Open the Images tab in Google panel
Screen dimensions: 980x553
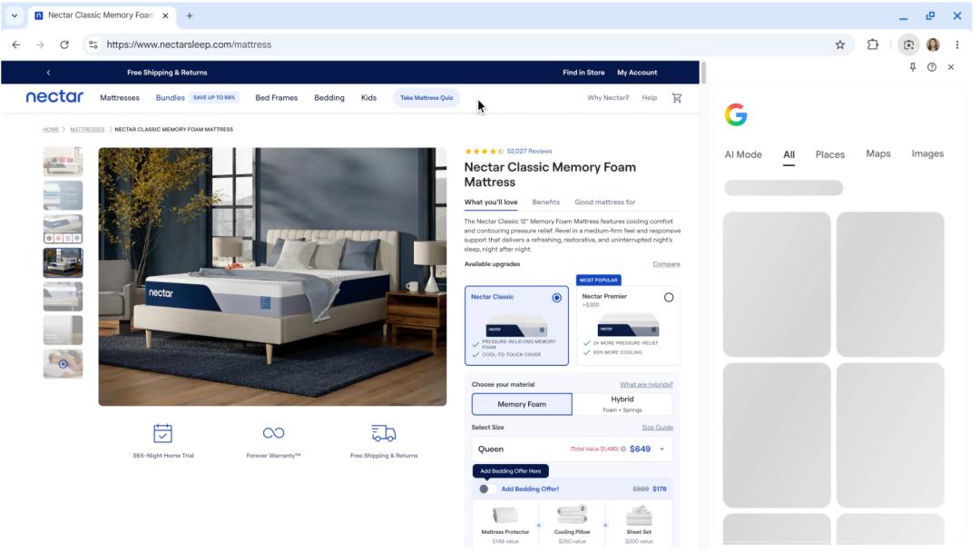926,154
